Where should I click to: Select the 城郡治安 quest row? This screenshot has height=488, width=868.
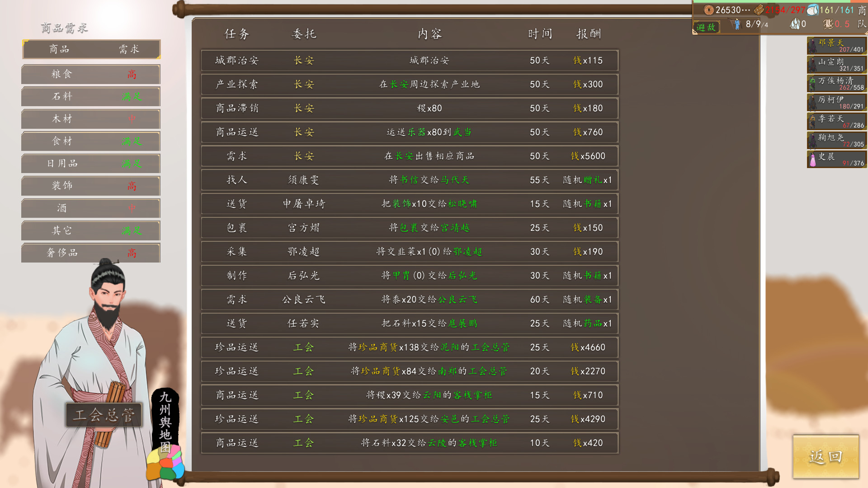tap(409, 61)
